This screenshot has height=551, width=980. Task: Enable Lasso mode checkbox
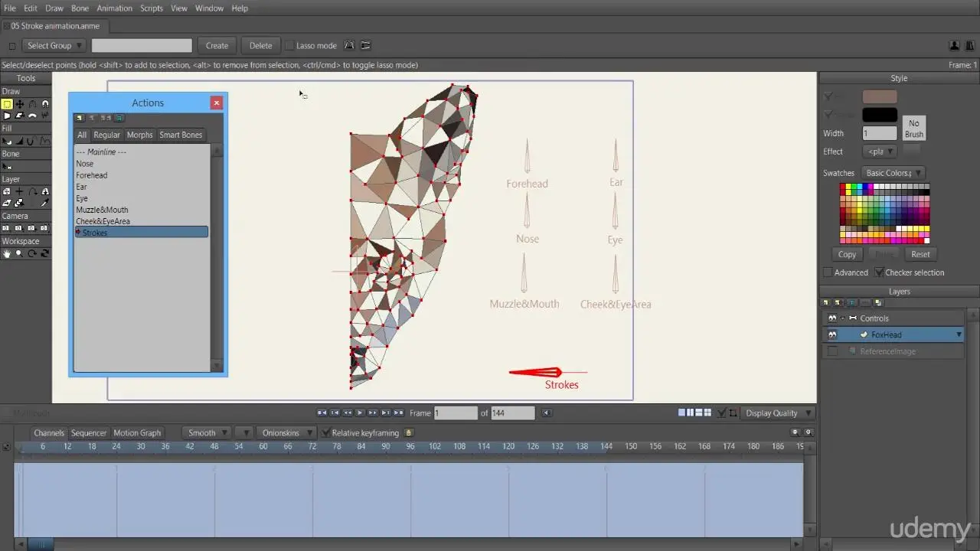(289, 46)
